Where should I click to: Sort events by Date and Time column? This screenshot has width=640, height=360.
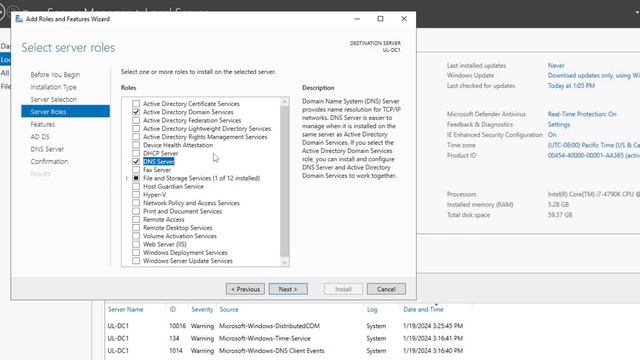point(423,309)
